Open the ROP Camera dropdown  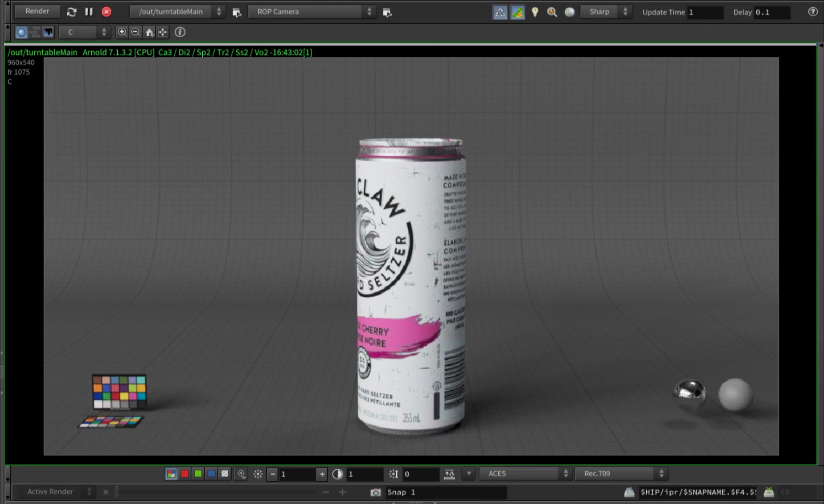click(311, 12)
